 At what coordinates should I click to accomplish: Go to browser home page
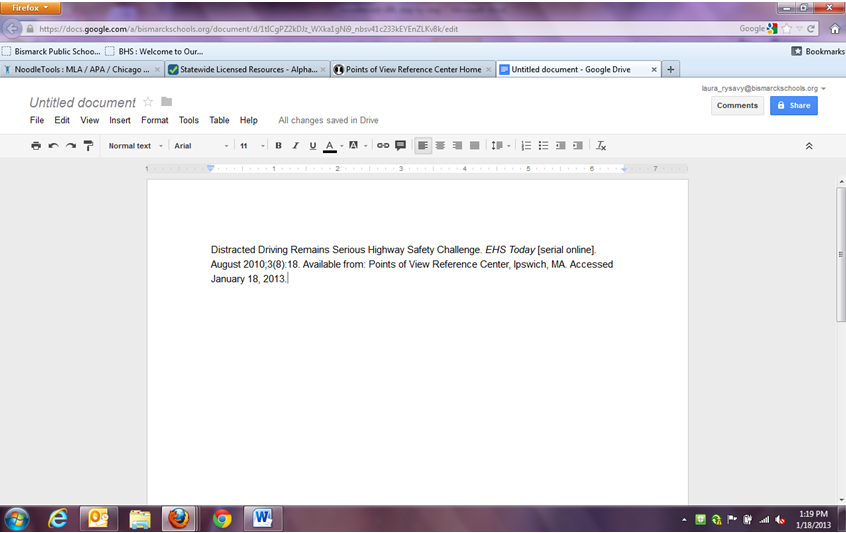(835, 29)
